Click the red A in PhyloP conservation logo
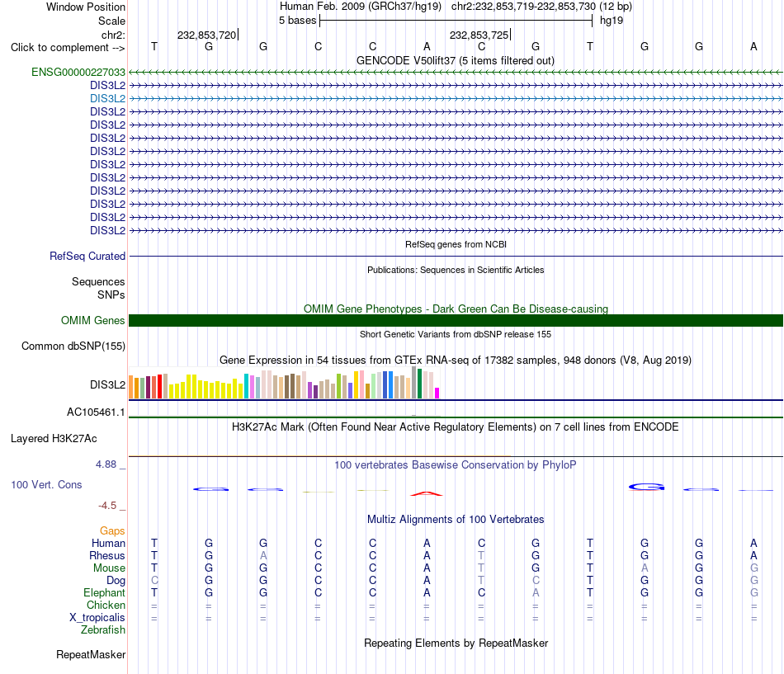The height and width of the screenshot is (674, 784). click(427, 493)
